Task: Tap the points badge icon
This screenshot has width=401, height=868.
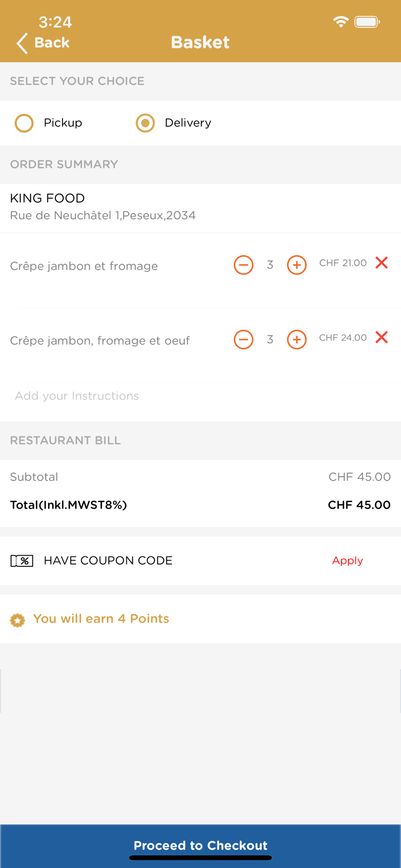Action: pyautogui.click(x=17, y=620)
